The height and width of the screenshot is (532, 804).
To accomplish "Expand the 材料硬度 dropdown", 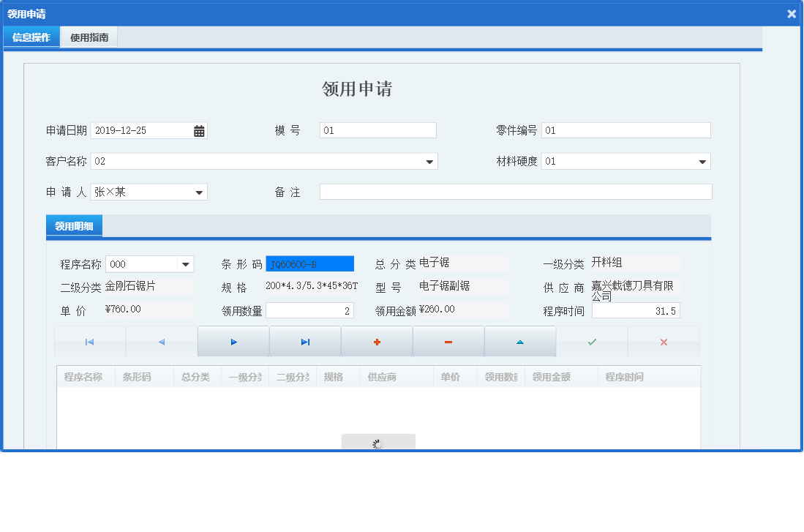I will point(702,162).
